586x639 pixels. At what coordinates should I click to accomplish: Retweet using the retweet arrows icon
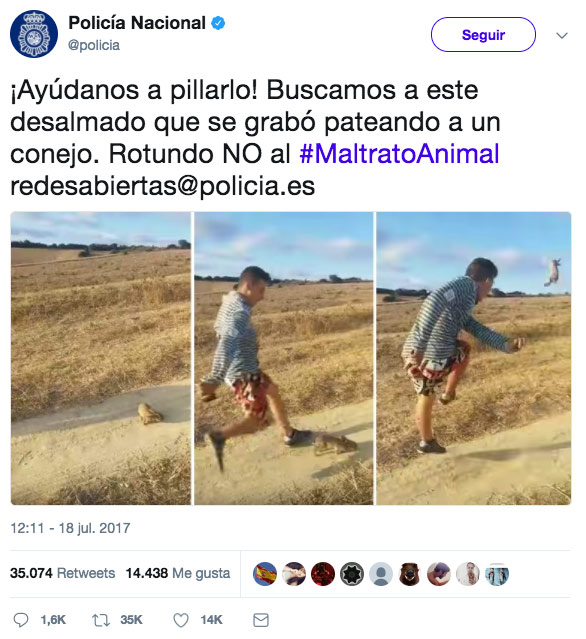(100, 620)
